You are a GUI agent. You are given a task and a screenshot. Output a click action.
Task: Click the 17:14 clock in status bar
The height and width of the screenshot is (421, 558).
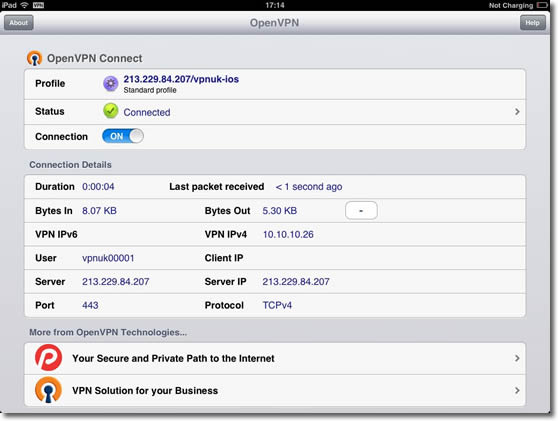point(275,5)
